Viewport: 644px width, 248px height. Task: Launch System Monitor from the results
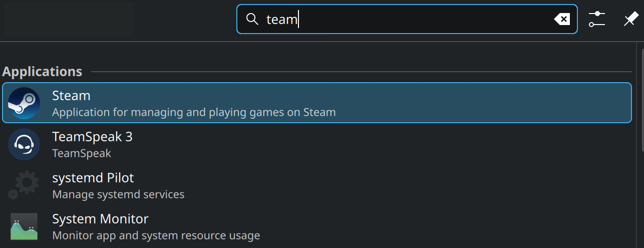[100, 219]
